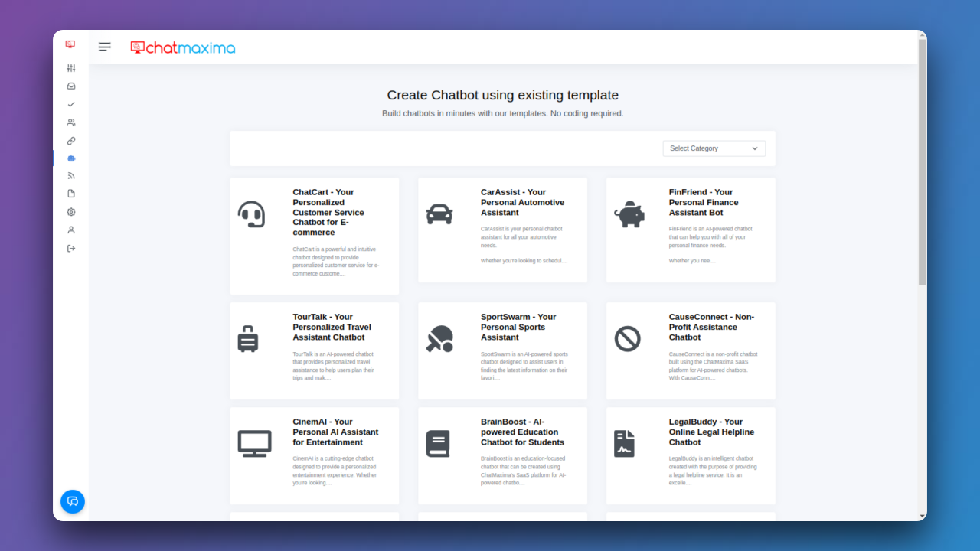This screenshot has width=980, height=551.
Task: Click the user profile icon in sidebar
Action: 71,230
